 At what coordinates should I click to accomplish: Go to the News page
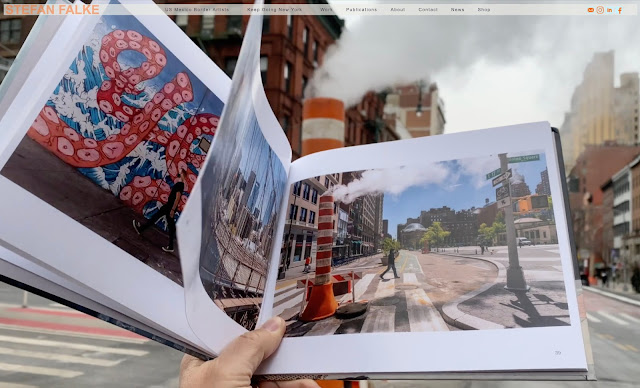pos(458,9)
